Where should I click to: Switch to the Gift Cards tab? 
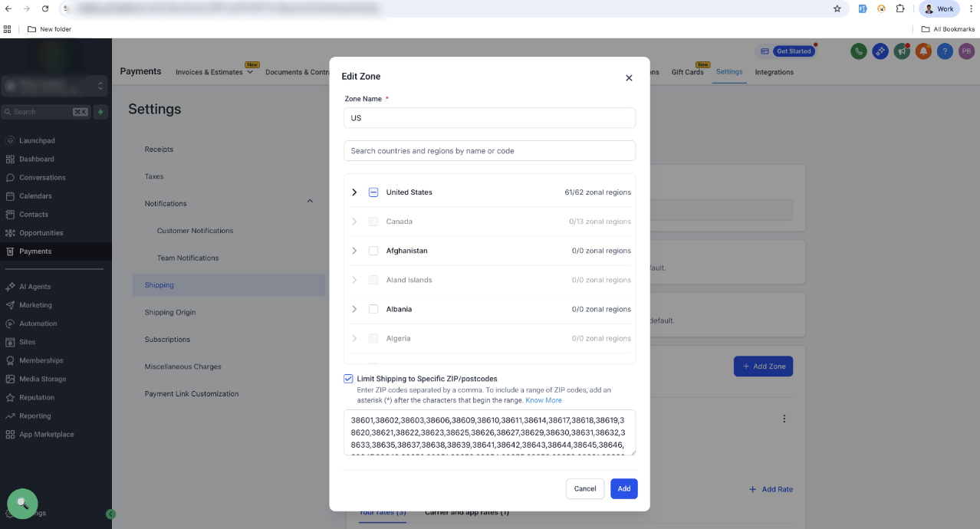tap(687, 72)
